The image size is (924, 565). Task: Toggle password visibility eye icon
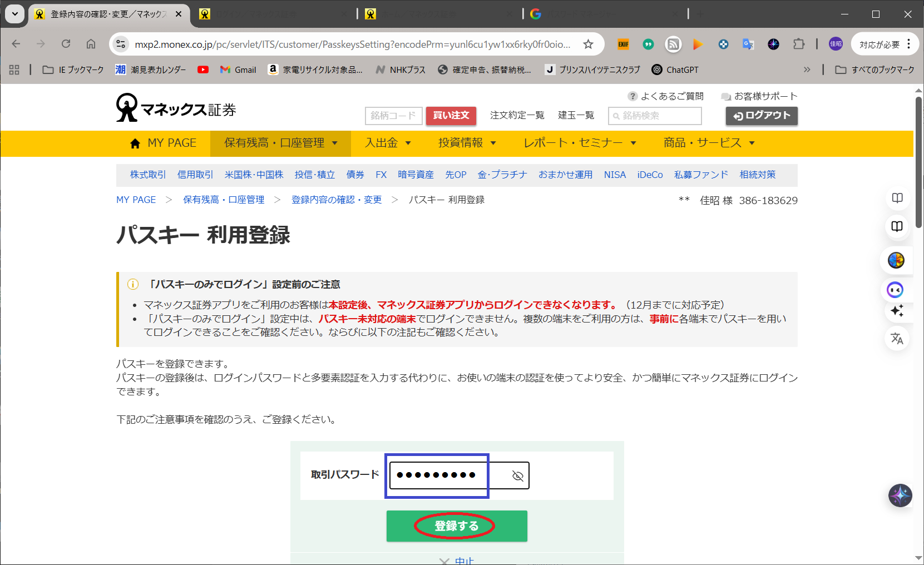(517, 475)
